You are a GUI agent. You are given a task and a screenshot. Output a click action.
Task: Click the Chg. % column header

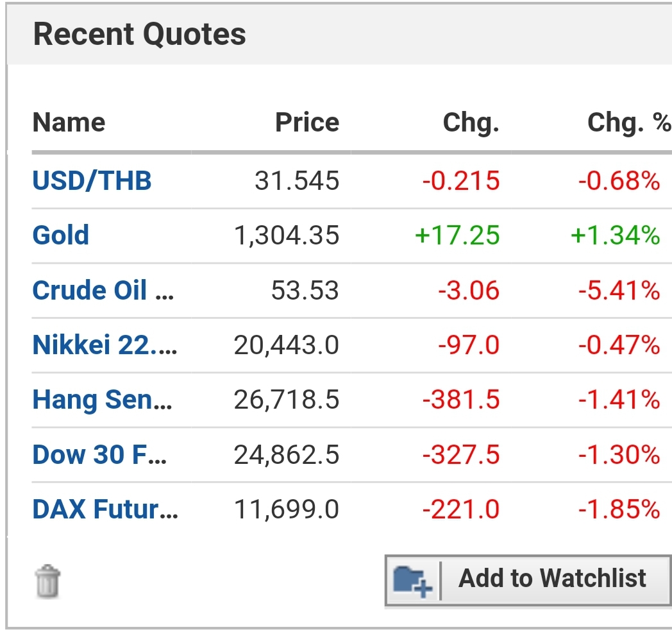pyautogui.click(x=629, y=123)
